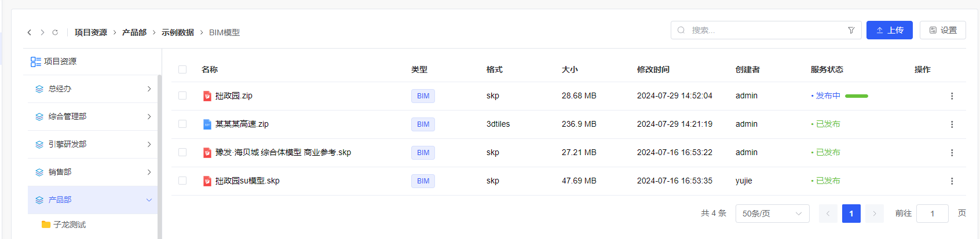Click the 搜索 search input field
Image resolution: width=980 pixels, height=239 pixels.
pos(765,30)
